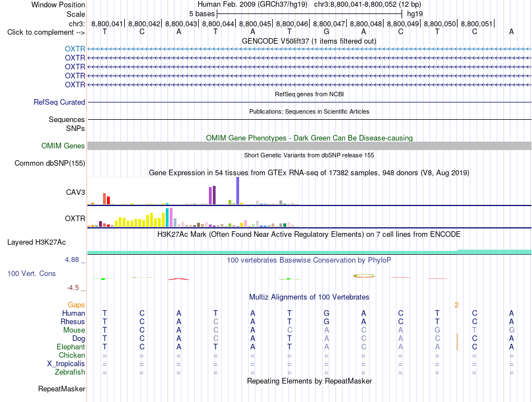The image size is (532, 402).
Task: Open the RefSeq Curated track label
Action: coord(59,102)
